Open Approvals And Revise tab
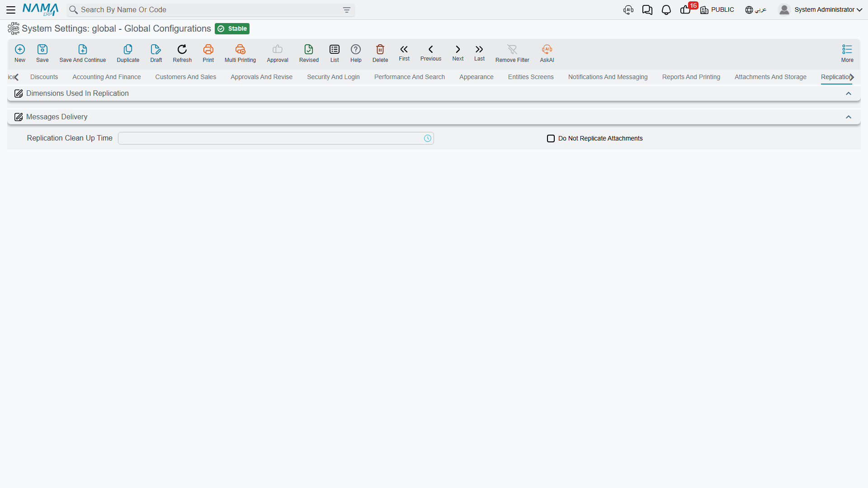 pyautogui.click(x=261, y=77)
